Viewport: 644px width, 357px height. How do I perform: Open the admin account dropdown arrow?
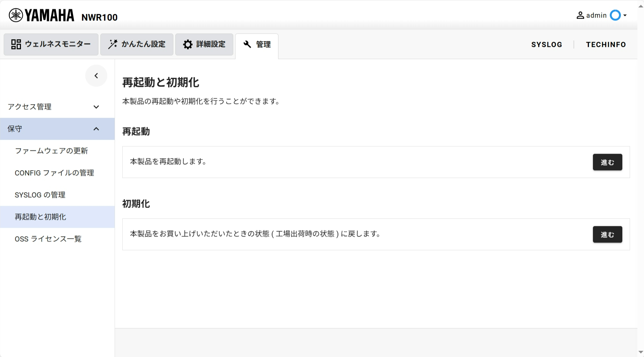(x=625, y=15)
